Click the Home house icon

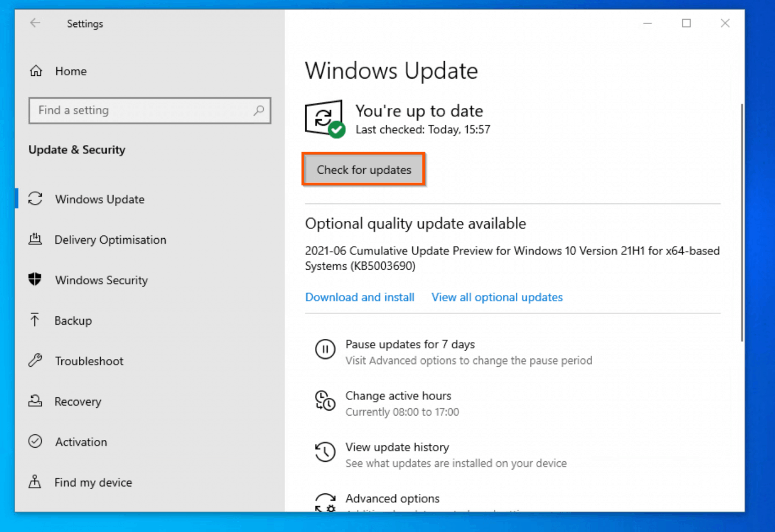[36, 71]
